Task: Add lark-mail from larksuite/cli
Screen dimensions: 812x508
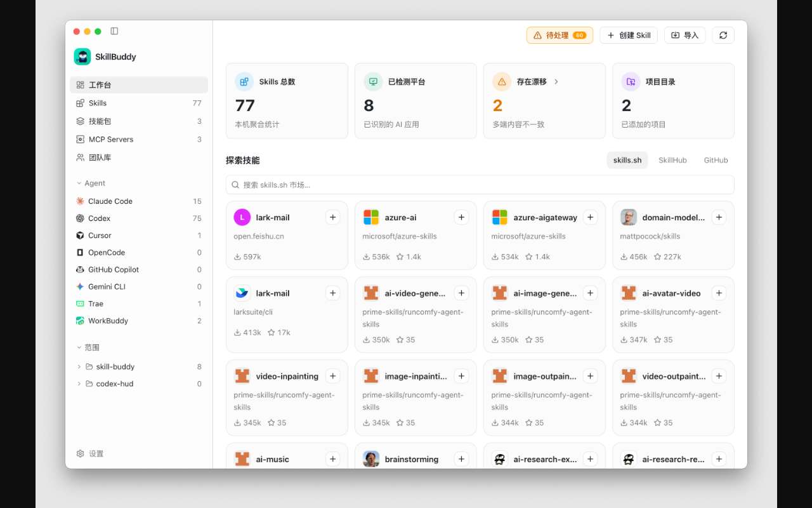Action: coord(332,293)
